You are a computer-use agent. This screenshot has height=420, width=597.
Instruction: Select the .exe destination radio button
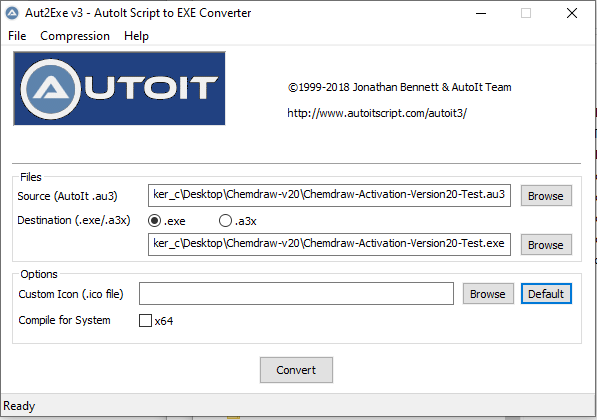154,220
